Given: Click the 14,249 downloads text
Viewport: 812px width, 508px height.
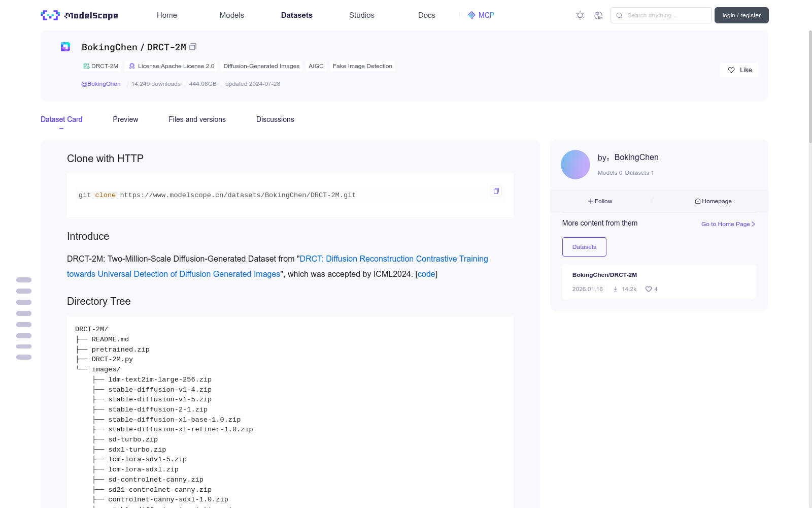Looking at the screenshot, I should point(156,84).
